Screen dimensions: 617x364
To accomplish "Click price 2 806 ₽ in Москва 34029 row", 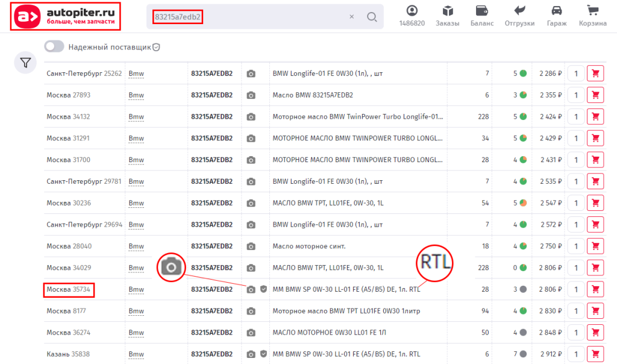I will 551,268.
